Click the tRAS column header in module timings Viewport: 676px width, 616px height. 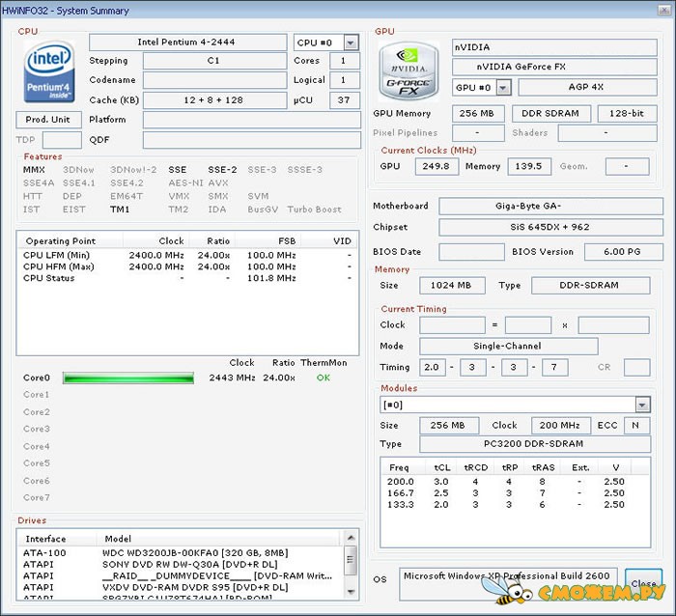tap(543, 467)
